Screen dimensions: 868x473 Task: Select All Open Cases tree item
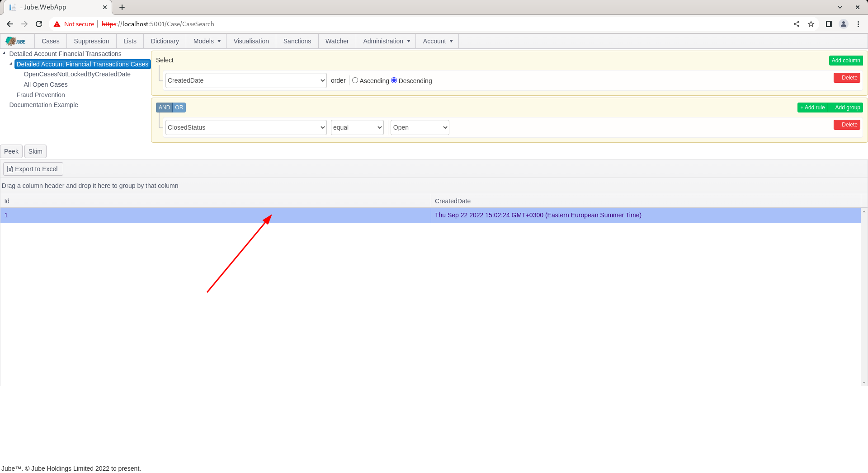point(46,84)
